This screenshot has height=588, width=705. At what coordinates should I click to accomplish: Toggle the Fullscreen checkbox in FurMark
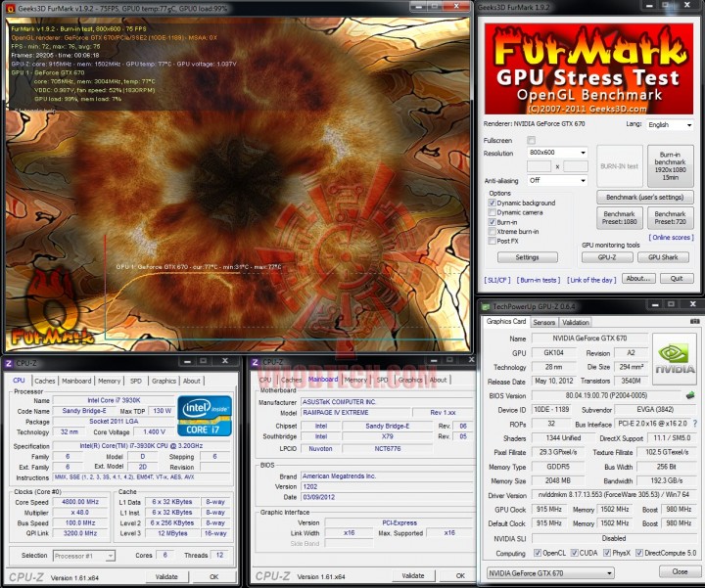coord(531,140)
